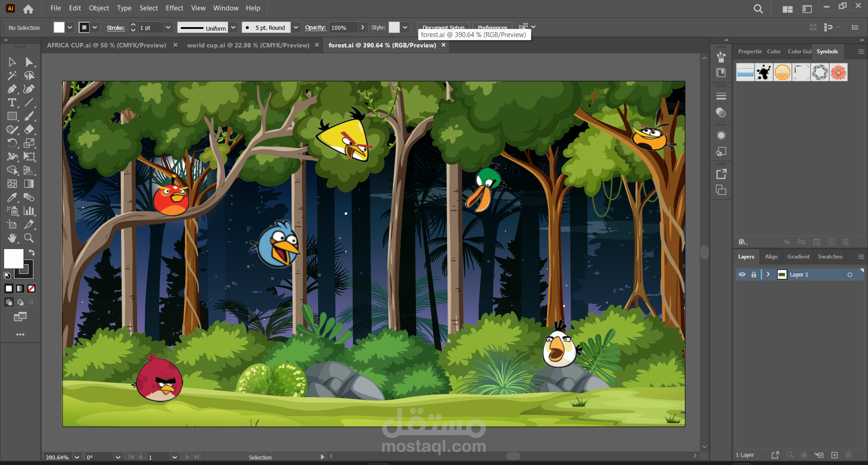Go to next artboard
This screenshot has width=868, height=465.
coord(187,457)
